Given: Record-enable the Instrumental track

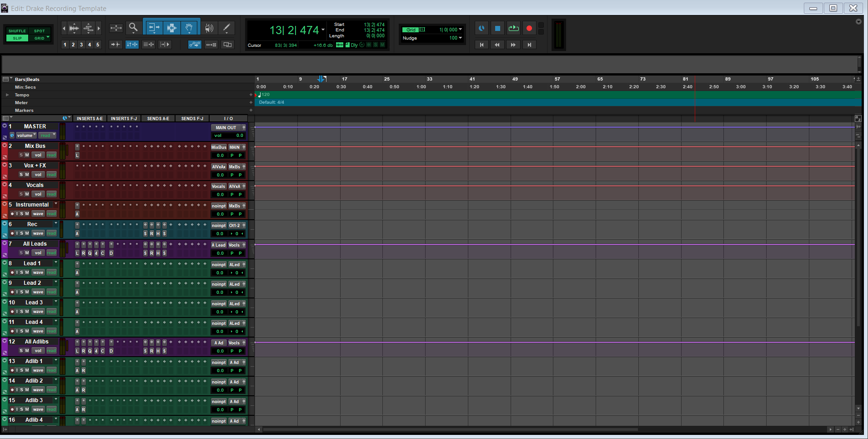Looking at the screenshot, I should 12,214.
